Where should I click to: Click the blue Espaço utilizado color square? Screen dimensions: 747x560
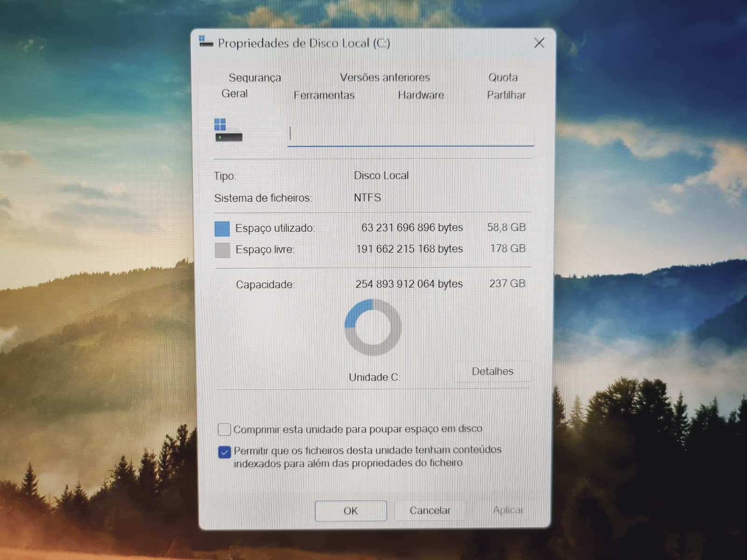(222, 229)
